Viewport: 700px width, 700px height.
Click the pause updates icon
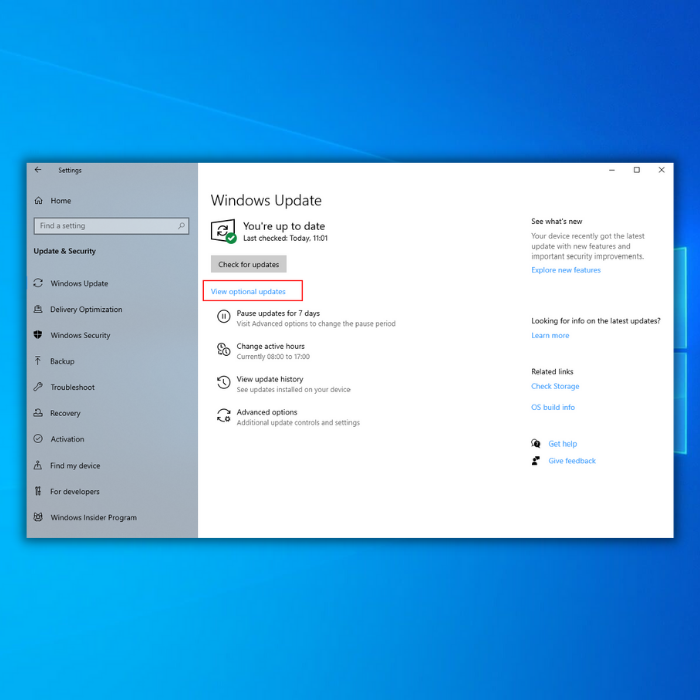coord(224,317)
